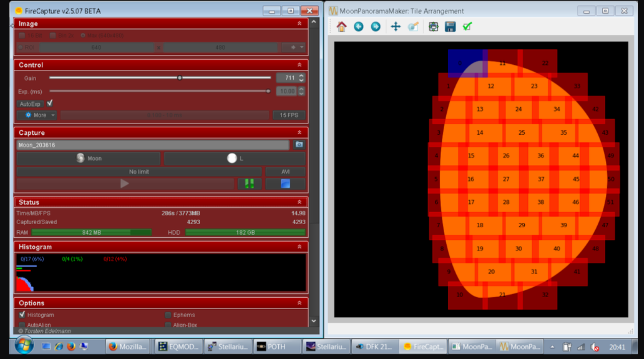644x359 pixels.
Task: Click the camera frame icon in tile toolbar
Action: pyautogui.click(x=434, y=27)
